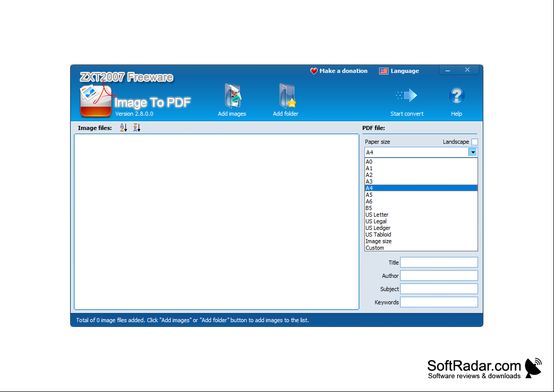
Task: Choose A2 from paper size list
Action: pos(421,175)
